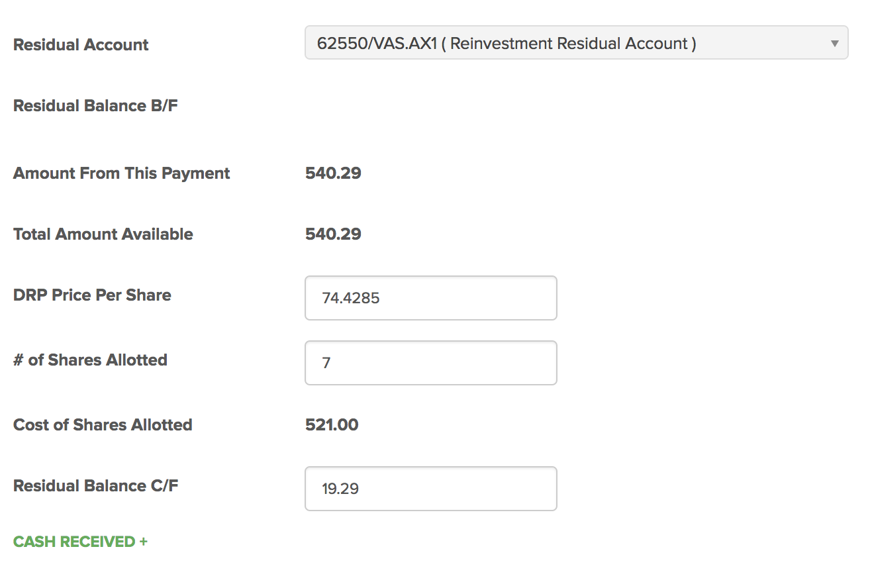Select the # of Shares Allotted field
Viewport: 870px width, 588px height.
(x=430, y=363)
